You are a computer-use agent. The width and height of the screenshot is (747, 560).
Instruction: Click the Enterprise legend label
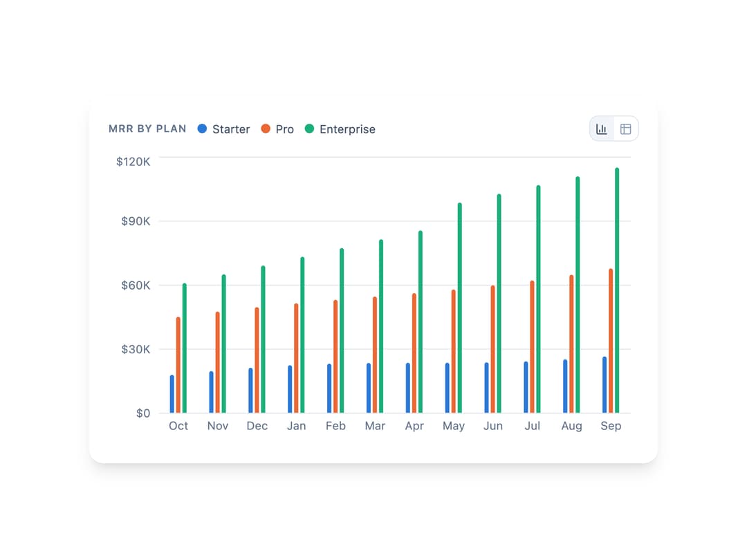pos(347,129)
